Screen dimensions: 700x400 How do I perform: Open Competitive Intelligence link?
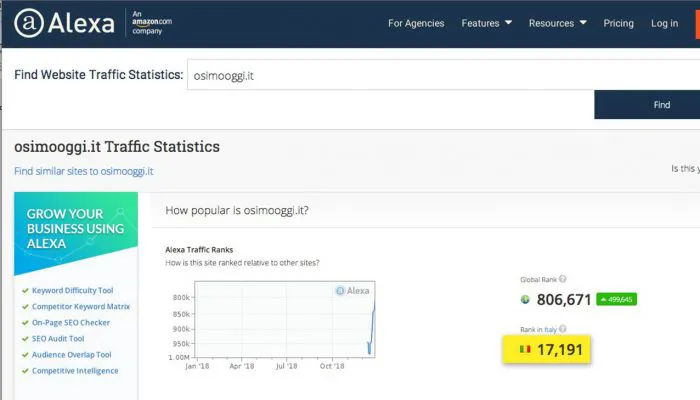[x=75, y=371]
